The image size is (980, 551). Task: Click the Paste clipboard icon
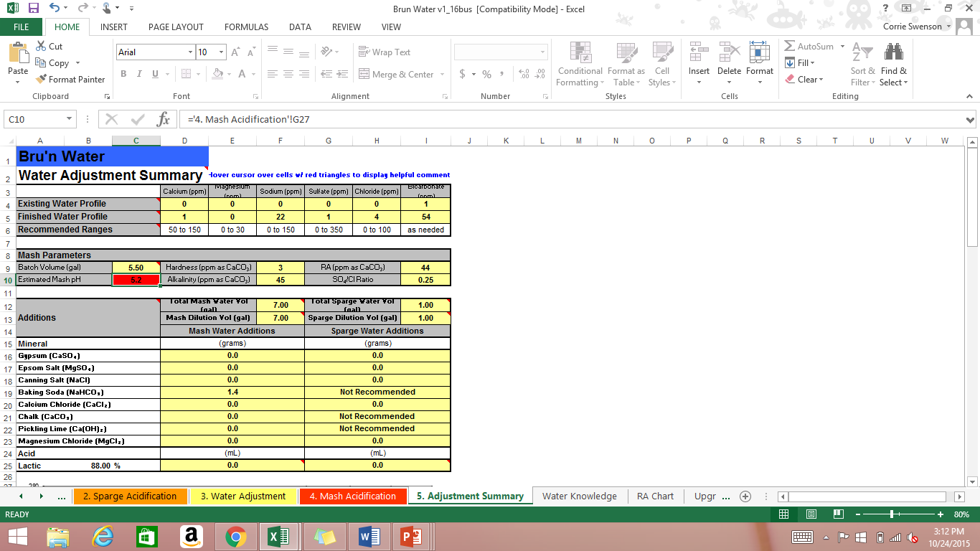(x=18, y=52)
